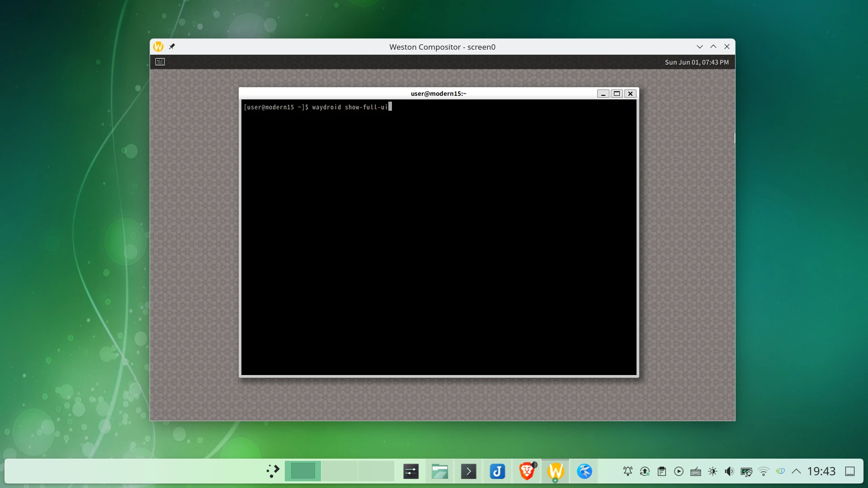Open System Settings from the taskbar
868x488 pixels.
410,471
